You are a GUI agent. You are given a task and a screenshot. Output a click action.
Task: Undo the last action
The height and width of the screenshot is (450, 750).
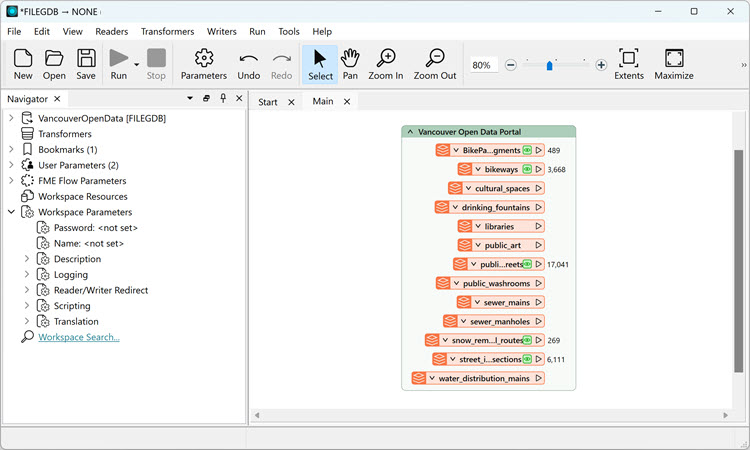[x=249, y=64]
